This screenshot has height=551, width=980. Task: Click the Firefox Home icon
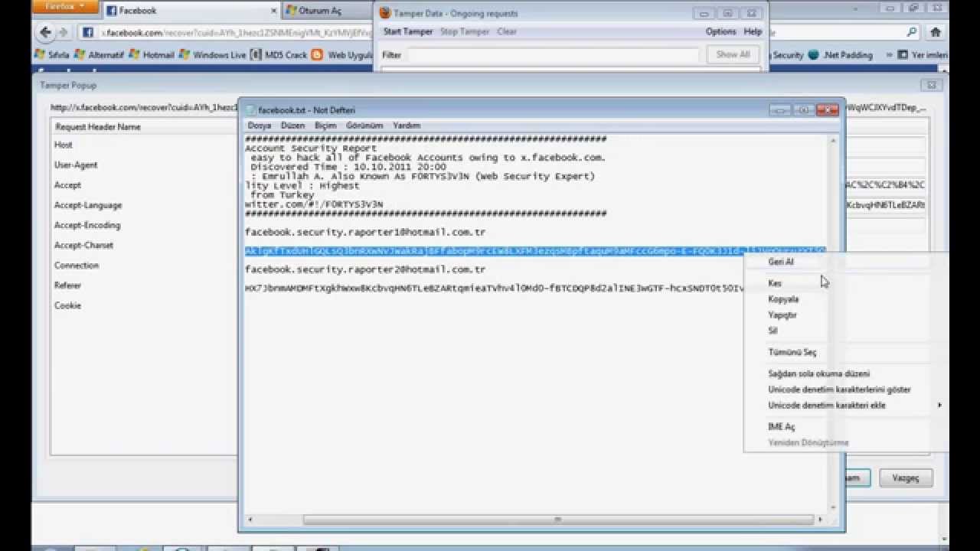(936, 32)
